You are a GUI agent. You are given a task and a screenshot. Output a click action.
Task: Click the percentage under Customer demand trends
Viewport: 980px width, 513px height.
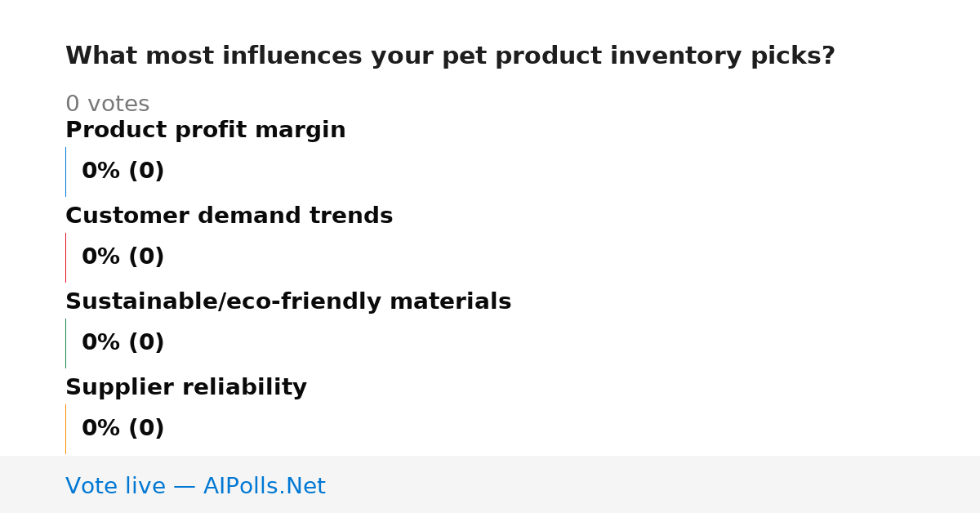[x=122, y=256]
